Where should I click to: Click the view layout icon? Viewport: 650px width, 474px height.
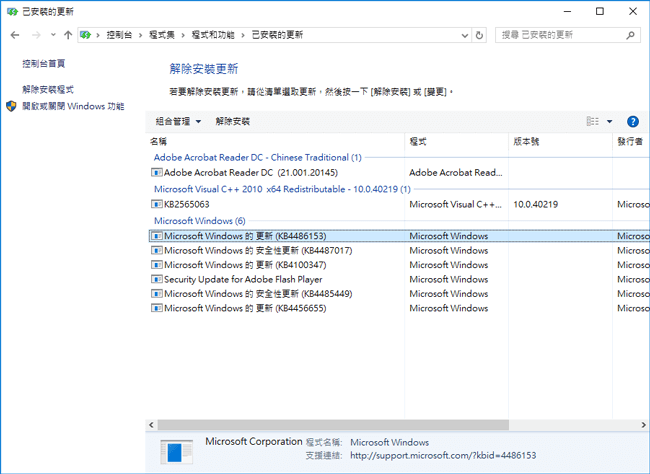(593, 121)
